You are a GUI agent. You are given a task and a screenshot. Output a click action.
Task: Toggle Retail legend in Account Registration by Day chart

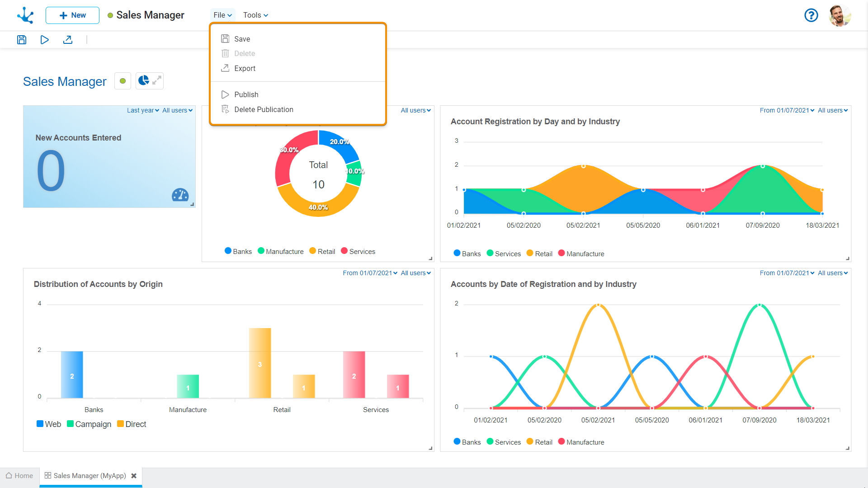(x=539, y=253)
